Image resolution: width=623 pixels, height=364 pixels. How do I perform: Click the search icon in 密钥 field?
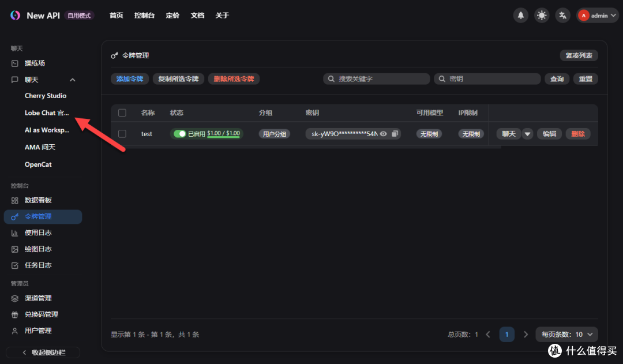(442, 79)
